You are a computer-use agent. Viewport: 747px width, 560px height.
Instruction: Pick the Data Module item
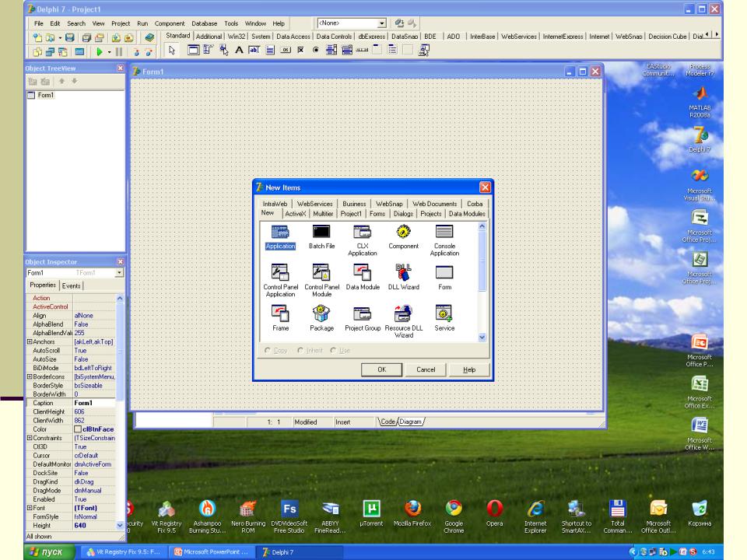363,278
